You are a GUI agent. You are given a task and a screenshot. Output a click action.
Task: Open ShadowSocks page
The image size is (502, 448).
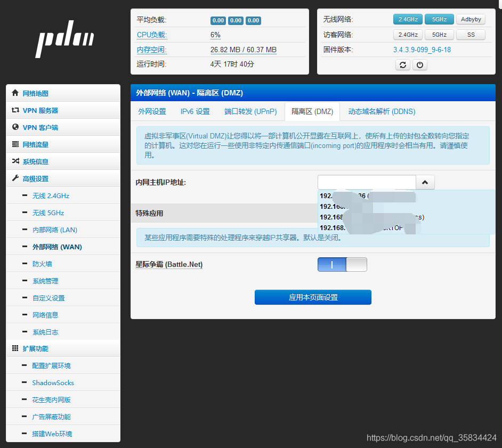tap(63, 382)
